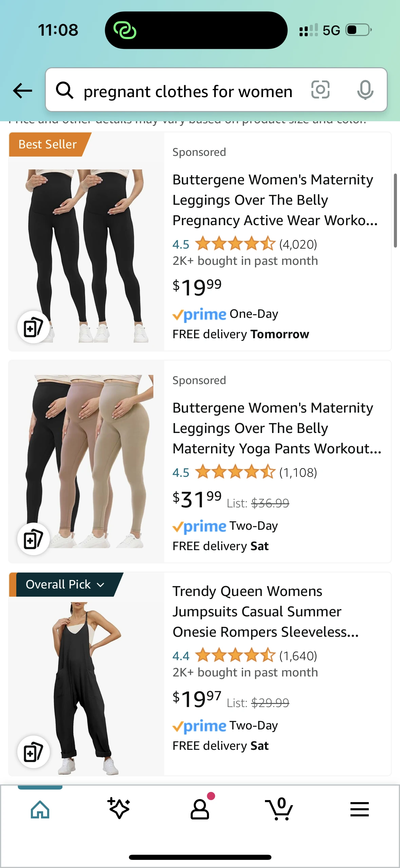Tap the microphone voice search icon
400x868 pixels.
click(x=365, y=90)
